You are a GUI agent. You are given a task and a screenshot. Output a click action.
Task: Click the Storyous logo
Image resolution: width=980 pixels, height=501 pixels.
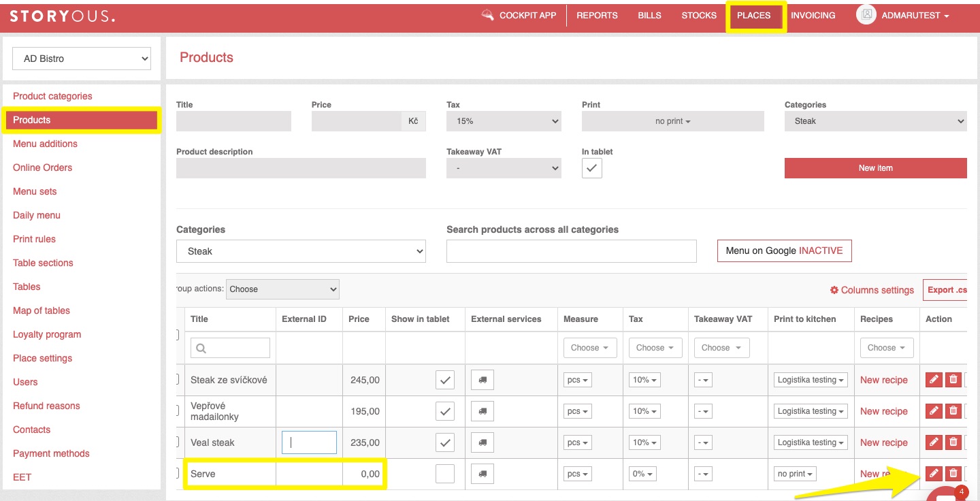[63, 15]
